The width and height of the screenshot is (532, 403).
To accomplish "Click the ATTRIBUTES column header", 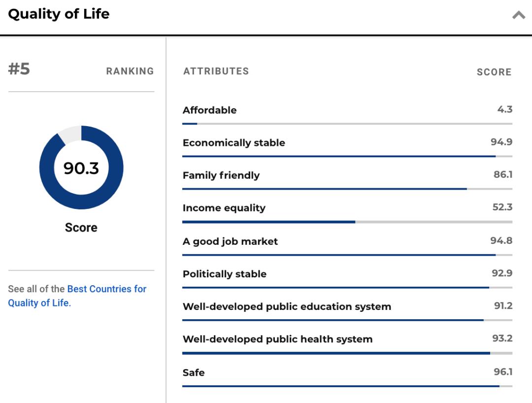I will coord(216,71).
